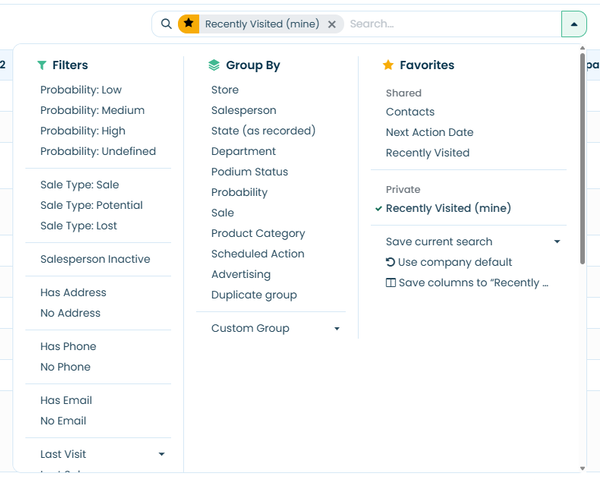The image size is (600, 480).
Task: Group records by Probability
Action: 239,193
